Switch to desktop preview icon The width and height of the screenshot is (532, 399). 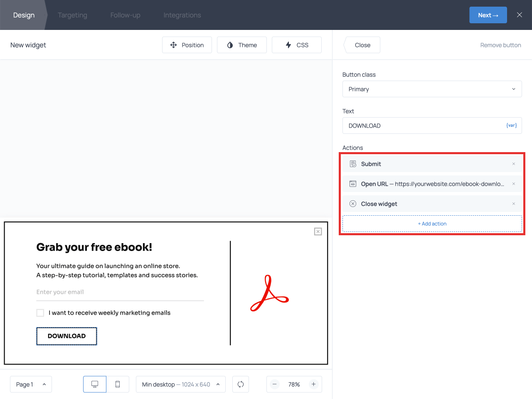click(95, 384)
